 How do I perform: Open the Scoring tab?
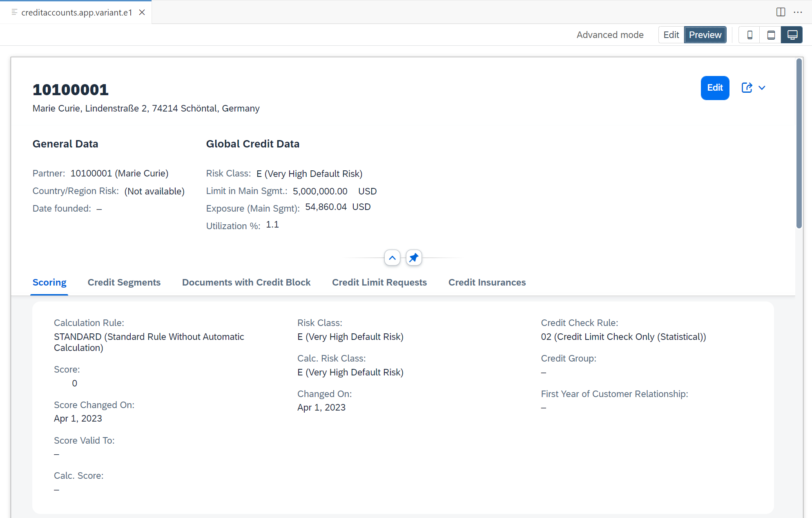pyautogui.click(x=49, y=282)
